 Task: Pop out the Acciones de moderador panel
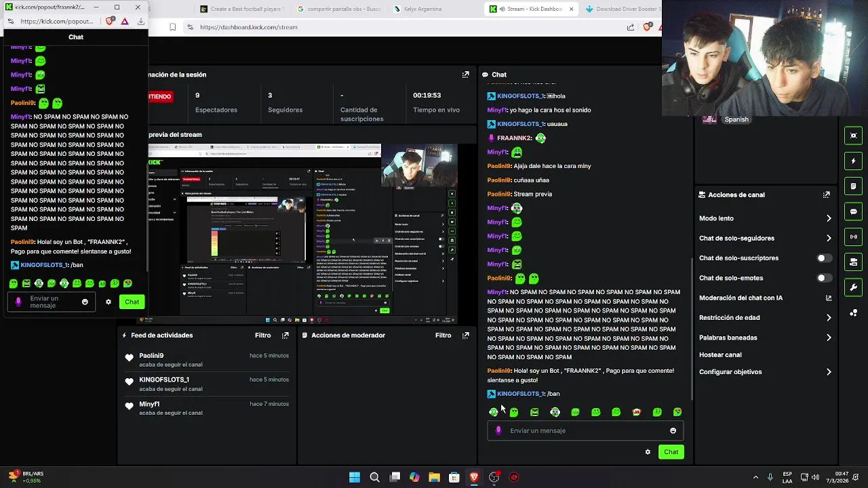click(x=465, y=335)
